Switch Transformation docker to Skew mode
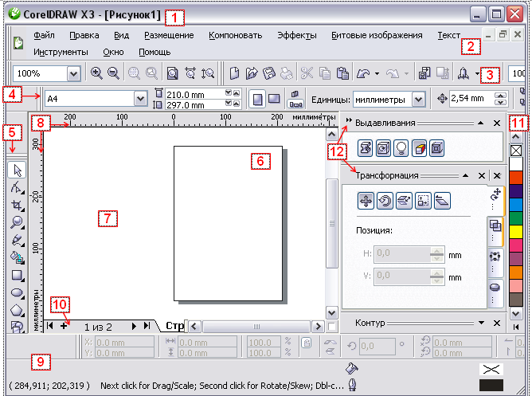Screen dimensions: 532x396 click(x=442, y=201)
